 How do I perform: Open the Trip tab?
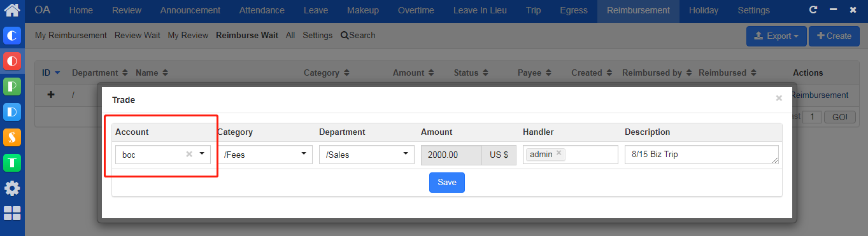[x=534, y=10]
